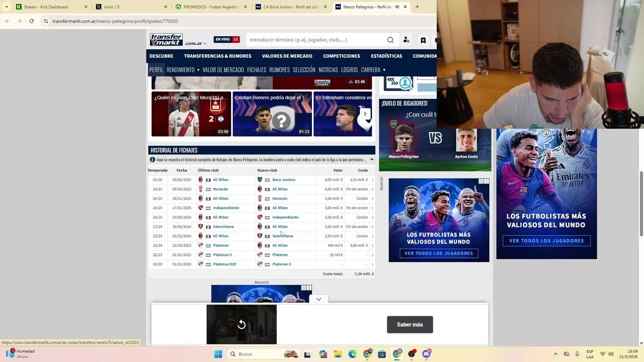644x362 pixels.
Task: Collapse the bottom ad with chevron
Action: click(x=318, y=299)
